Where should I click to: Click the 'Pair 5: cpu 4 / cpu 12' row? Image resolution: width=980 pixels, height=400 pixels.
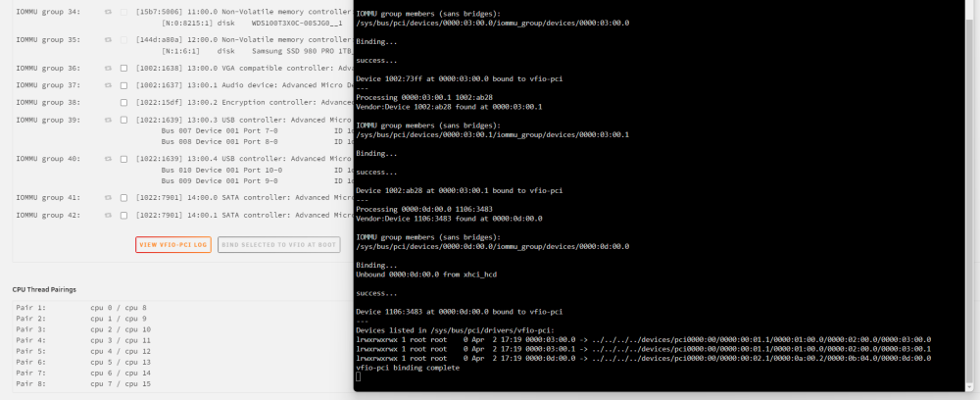pyautogui.click(x=83, y=351)
